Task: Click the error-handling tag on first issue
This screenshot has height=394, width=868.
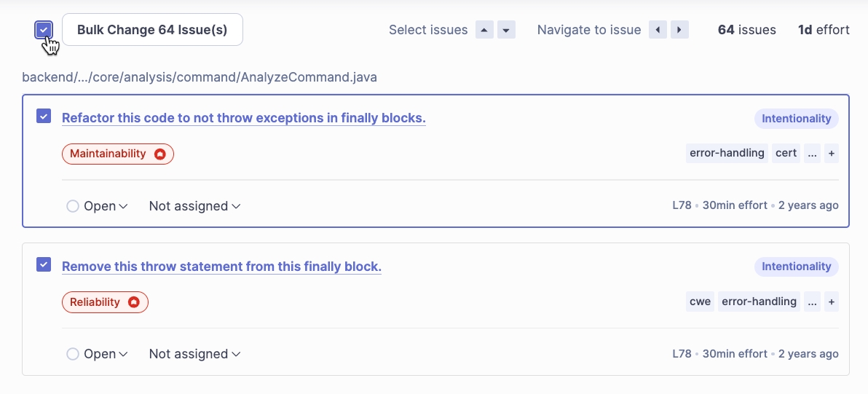Action: [727, 154]
